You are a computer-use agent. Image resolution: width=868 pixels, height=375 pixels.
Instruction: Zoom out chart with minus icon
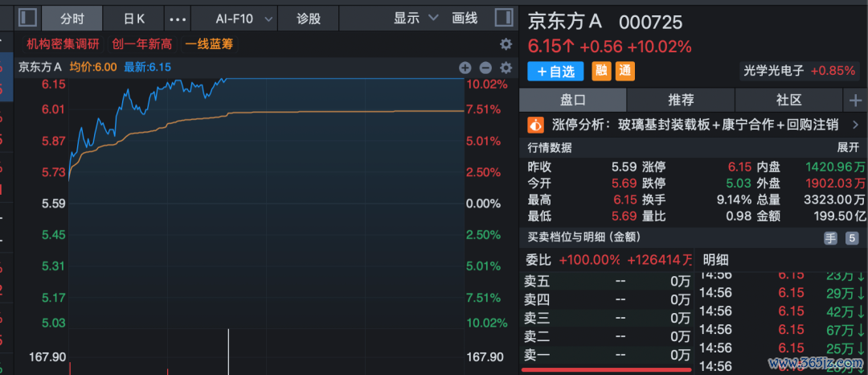pyautogui.click(x=485, y=68)
